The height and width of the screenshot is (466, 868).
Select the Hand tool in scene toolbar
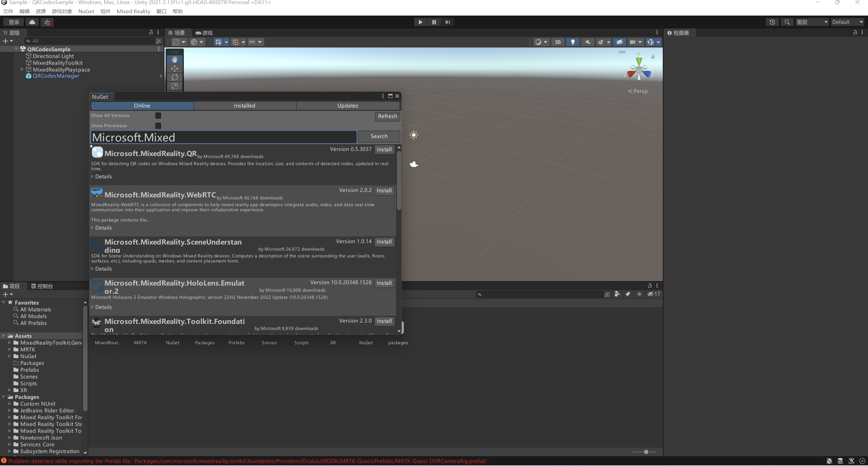tap(175, 59)
